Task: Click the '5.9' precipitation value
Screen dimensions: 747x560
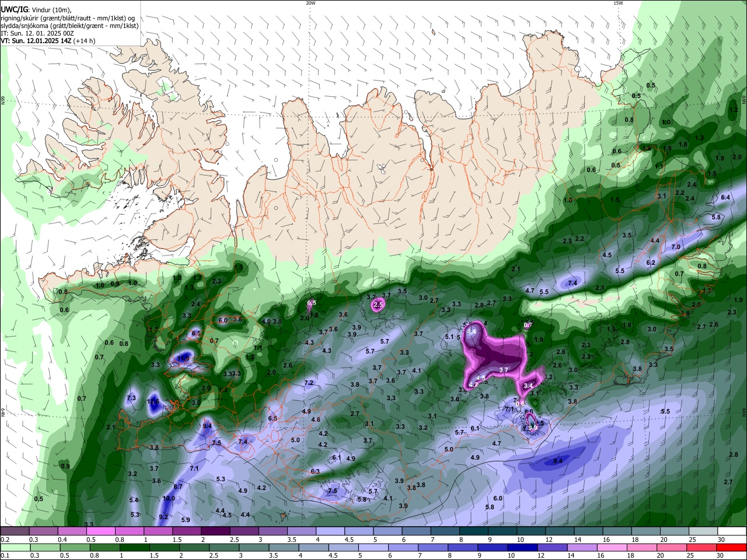Action: (x=186, y=520)
